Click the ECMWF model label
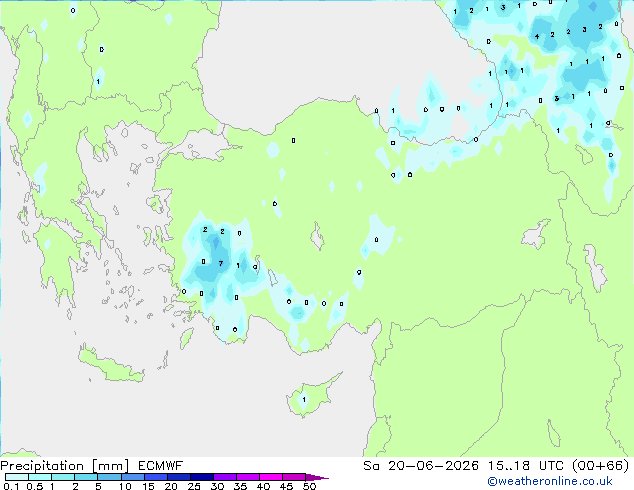 click(x=161, y=466)
